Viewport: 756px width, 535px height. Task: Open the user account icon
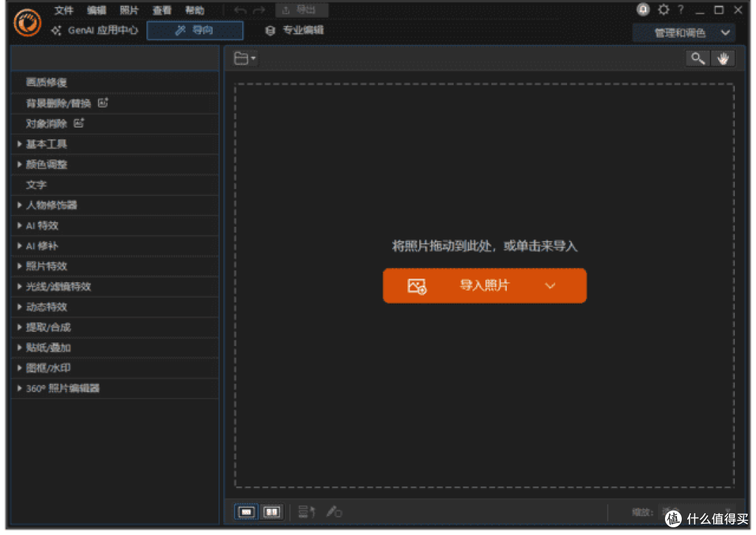click(643, 10)
